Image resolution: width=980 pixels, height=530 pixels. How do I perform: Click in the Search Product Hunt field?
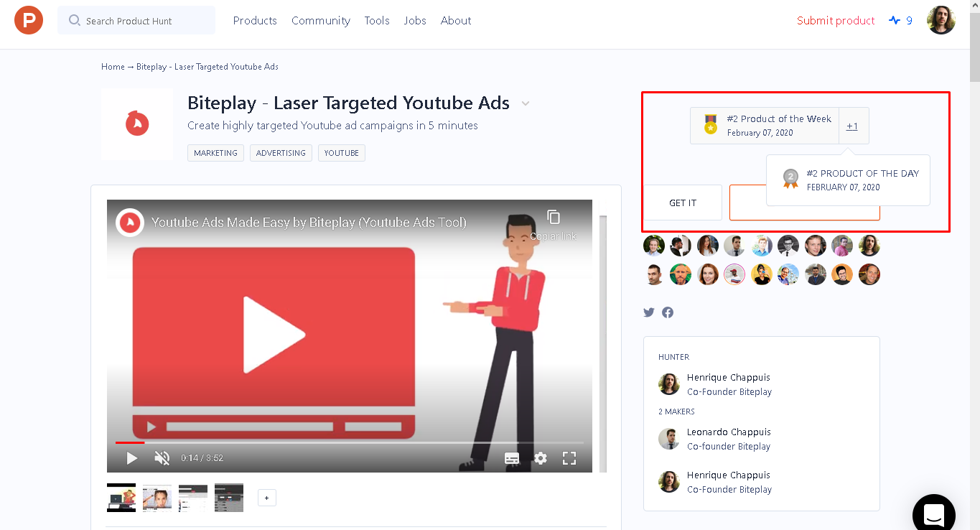tap(136, 20)
